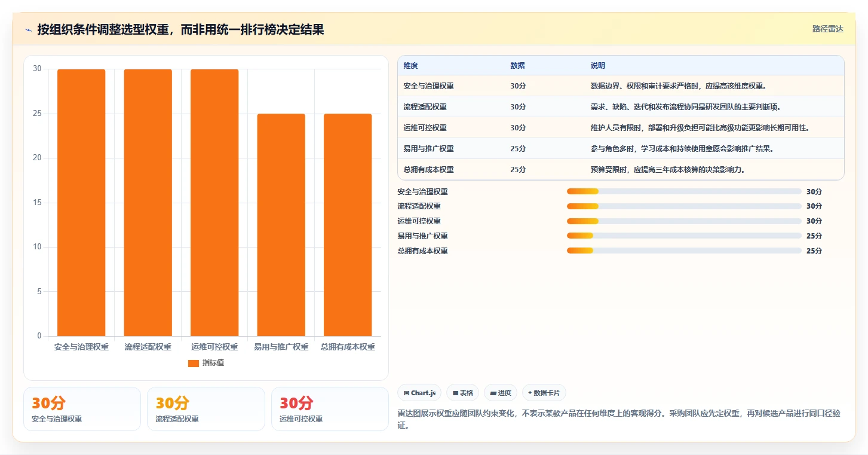Click the 运维可控权重 bar in chart
The width and height of the screenshot is (868, 455).
pos(214,203)
